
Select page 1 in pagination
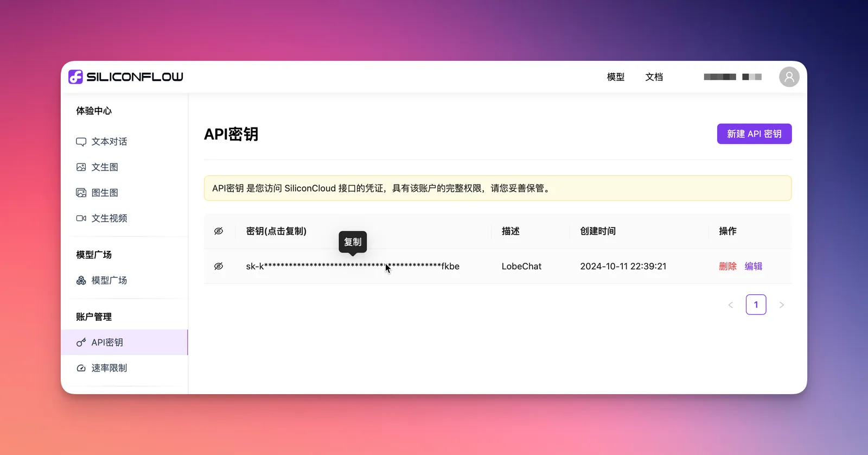point(756,305)
